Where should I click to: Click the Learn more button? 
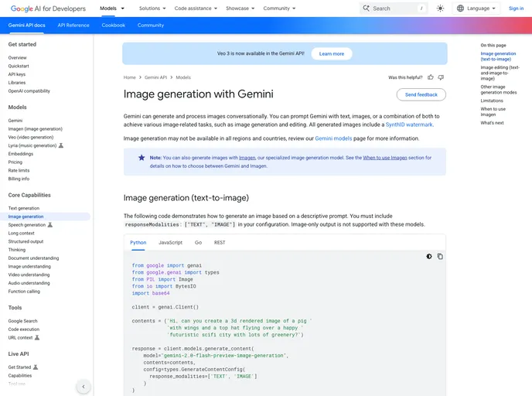pyautogui.click(x=332, y=53)
